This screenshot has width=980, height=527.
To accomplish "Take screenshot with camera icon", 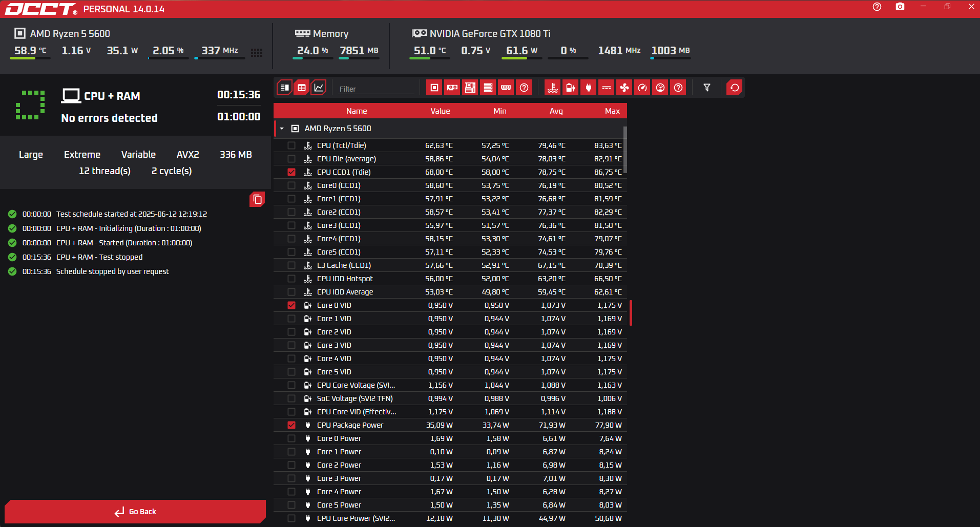I will pyautogui.click(x=900, y=7).
